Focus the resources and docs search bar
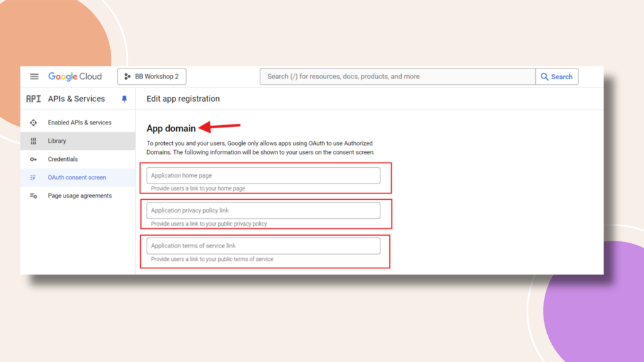 397,76
